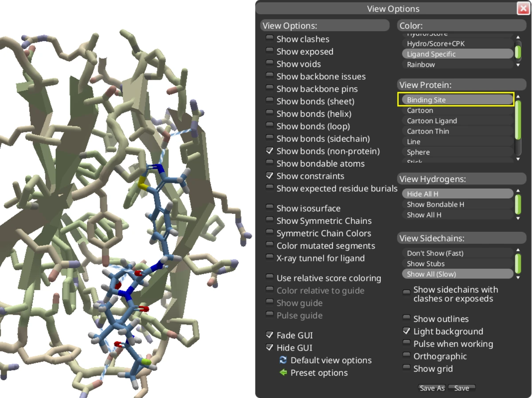
Task: Click the blue reset icon beside Default view options
Action: (x=283, y=360)
